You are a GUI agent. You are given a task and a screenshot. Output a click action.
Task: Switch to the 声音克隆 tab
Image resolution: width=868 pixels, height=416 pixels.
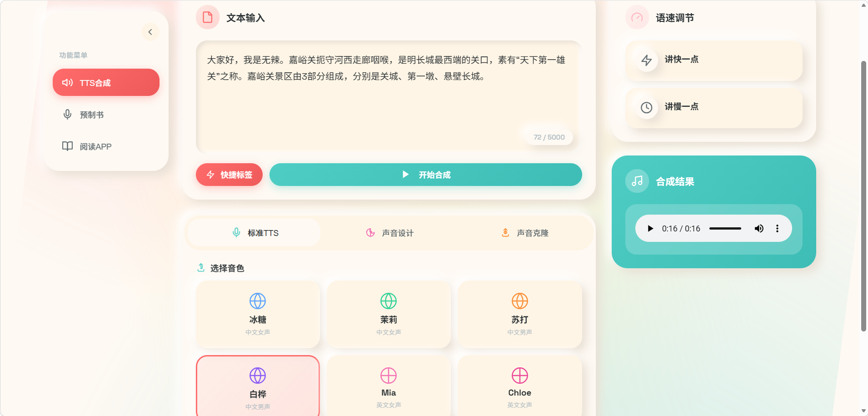coord(525,233)
